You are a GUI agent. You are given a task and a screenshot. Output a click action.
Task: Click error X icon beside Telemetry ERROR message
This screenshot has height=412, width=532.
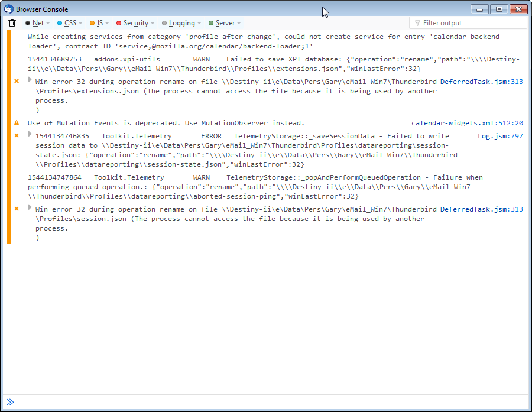[x=17, y=136]
